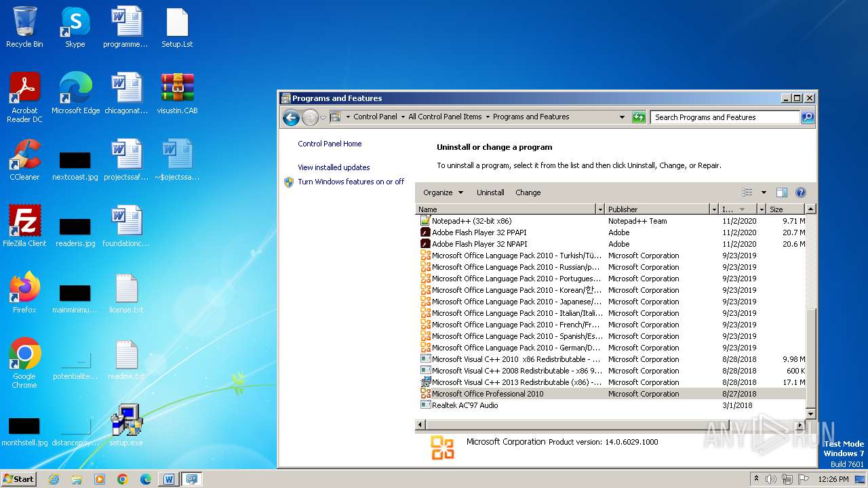Navigate to All Control Panel Items breadcrumb
The height and width of the screenshot is (488, 868).
(445, 117)
